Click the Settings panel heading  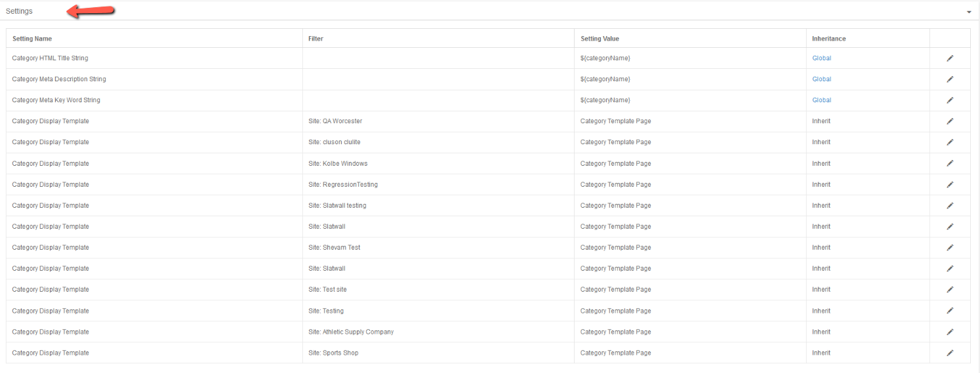tap(19, 11)
